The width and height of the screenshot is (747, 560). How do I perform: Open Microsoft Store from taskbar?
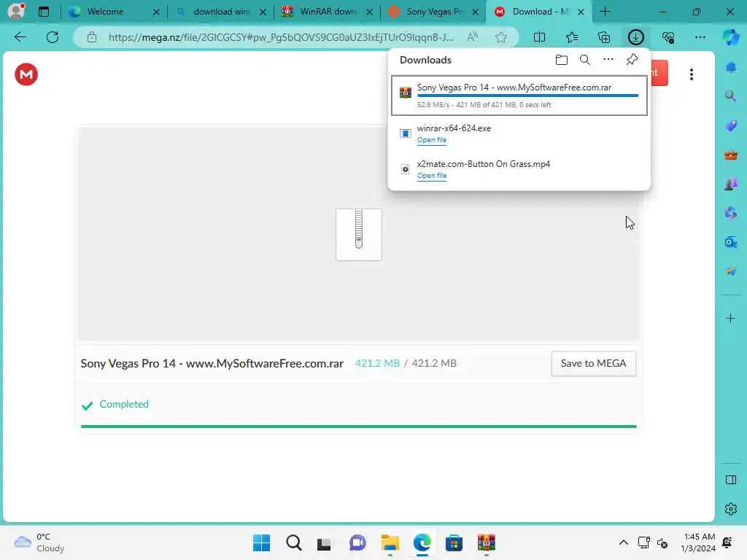point(454,542)
